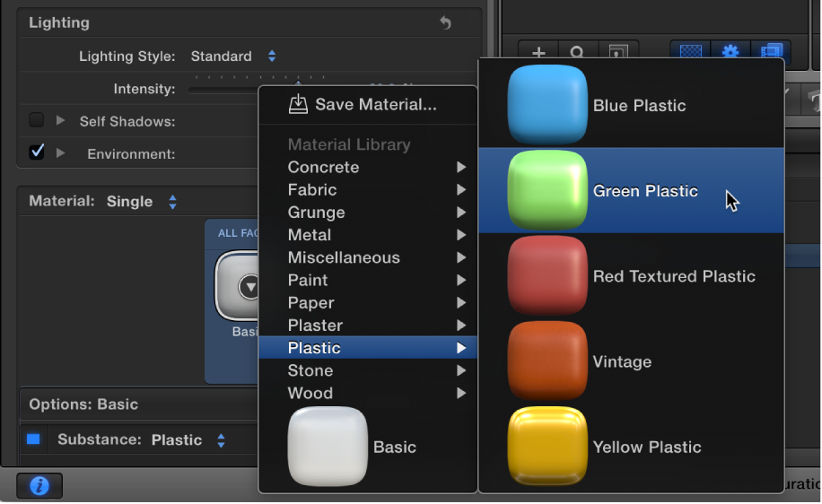This screenshot has width=822, height=504.
Task: Click the blue Substance color square
Action: coord(33,439)
